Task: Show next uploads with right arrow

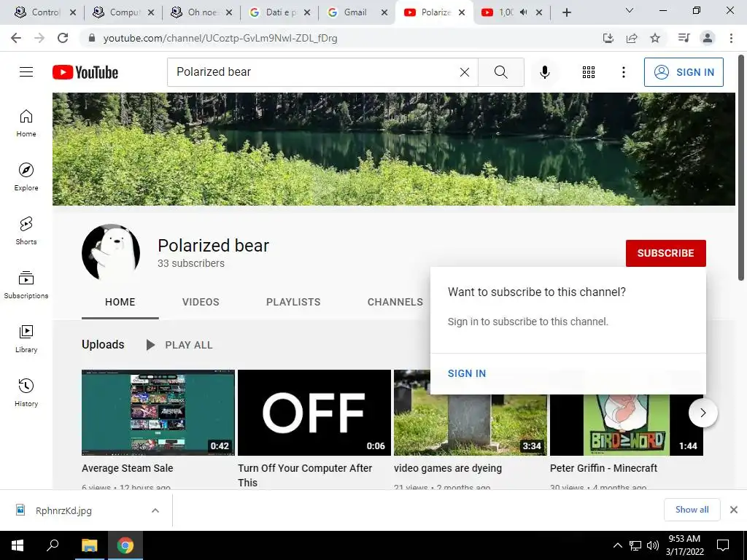Action: coord(703,413)
